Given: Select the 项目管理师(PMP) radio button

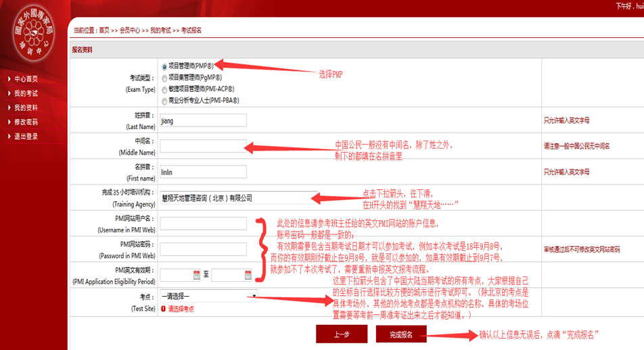Looking at the screenshot, I should point(164,66).
